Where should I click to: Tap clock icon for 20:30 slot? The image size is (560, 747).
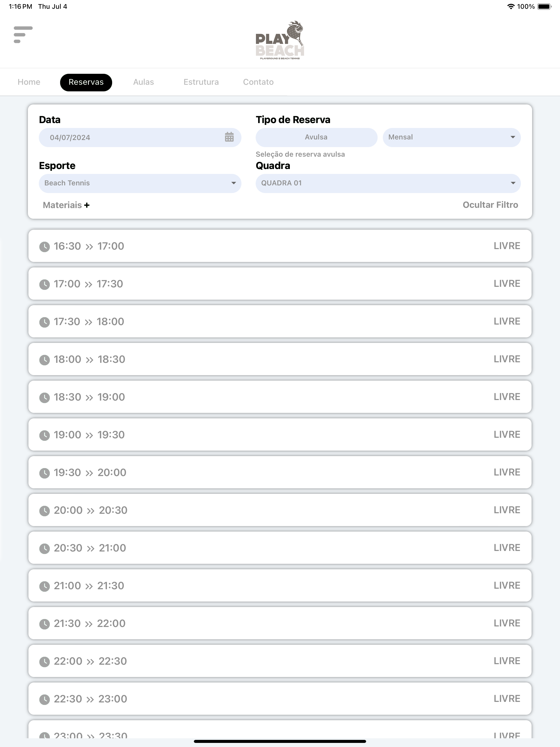point(45,548)
